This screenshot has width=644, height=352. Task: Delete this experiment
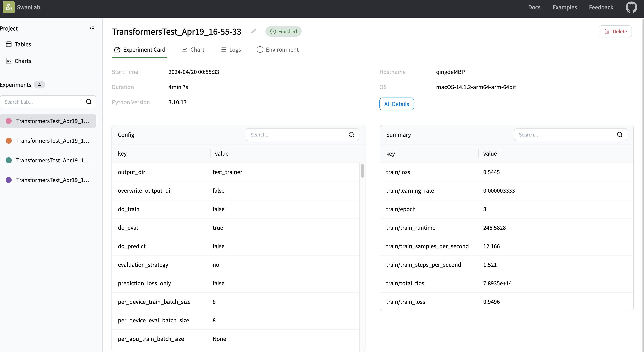(615, 32)
